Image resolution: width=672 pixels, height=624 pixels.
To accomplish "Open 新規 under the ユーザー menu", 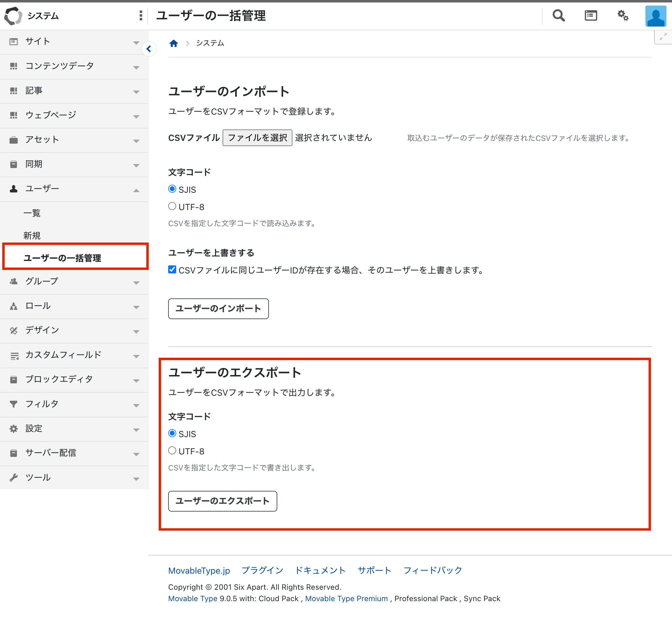I will tap(32, 235).
